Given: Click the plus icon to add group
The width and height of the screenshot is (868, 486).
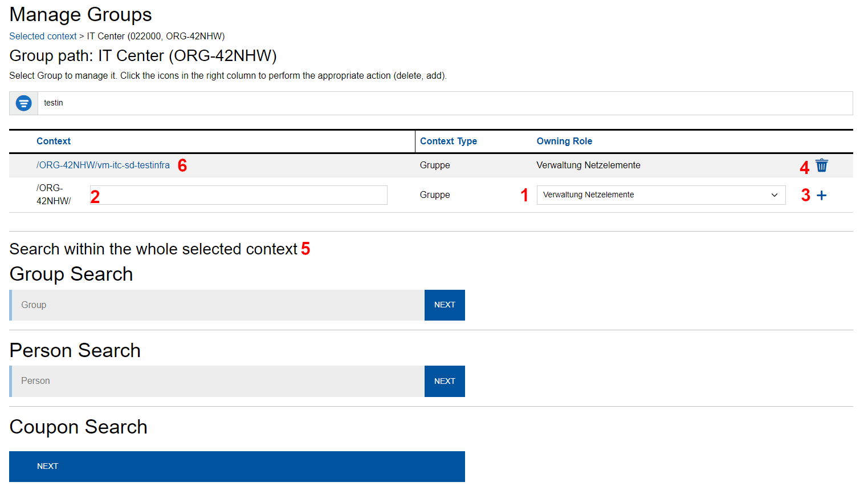Looking at the screenshot, I should click(821, 196).
